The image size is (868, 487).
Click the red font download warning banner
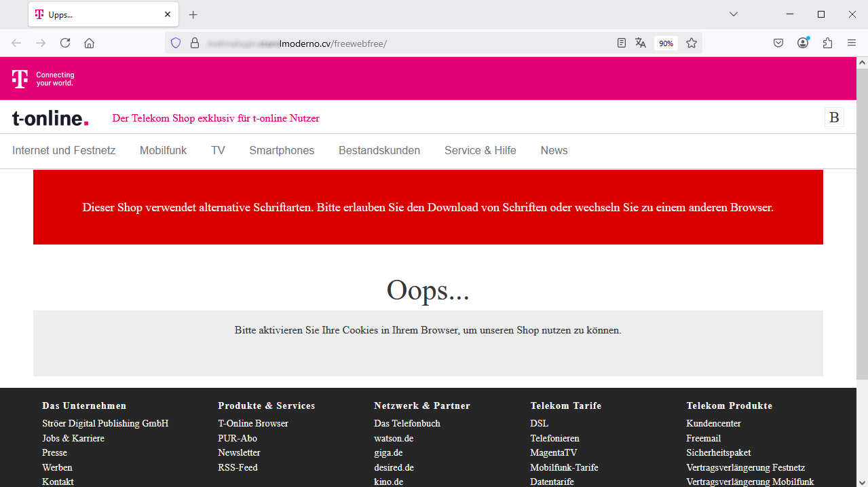coord(428,207)
